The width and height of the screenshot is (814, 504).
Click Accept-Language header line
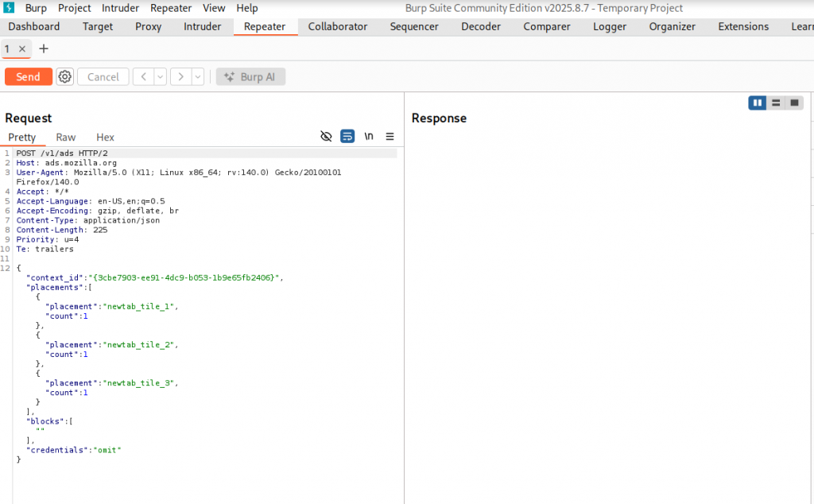click(91, 201)
